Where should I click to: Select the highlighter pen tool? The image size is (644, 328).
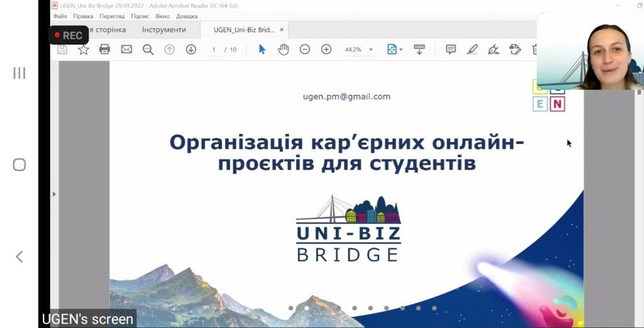click(x=472, y=50)
